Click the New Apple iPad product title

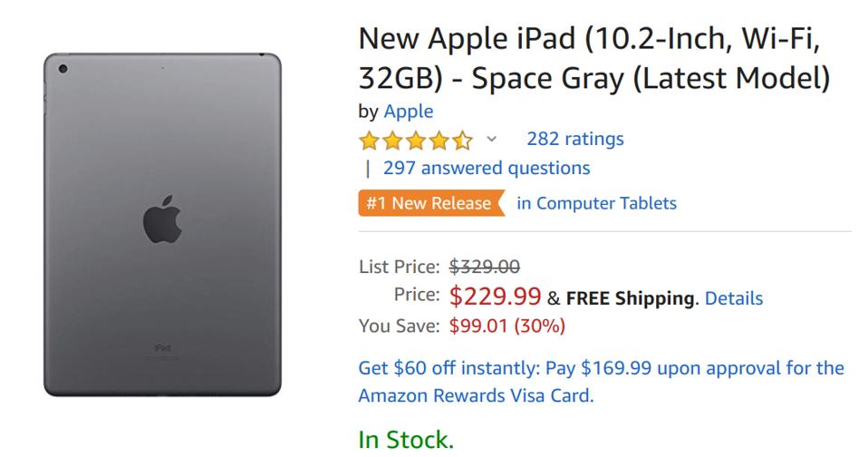[594, 58]
